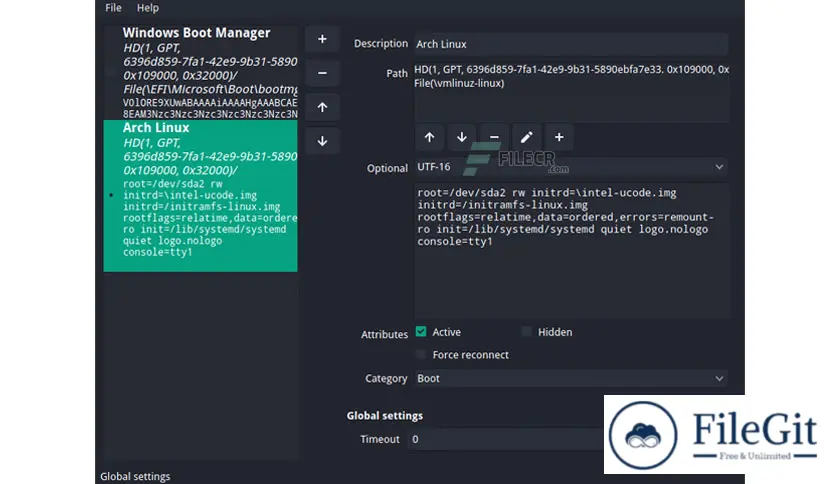Select the HD(1, GPT...) path row

pyautogui.click(x=571, y=70)
